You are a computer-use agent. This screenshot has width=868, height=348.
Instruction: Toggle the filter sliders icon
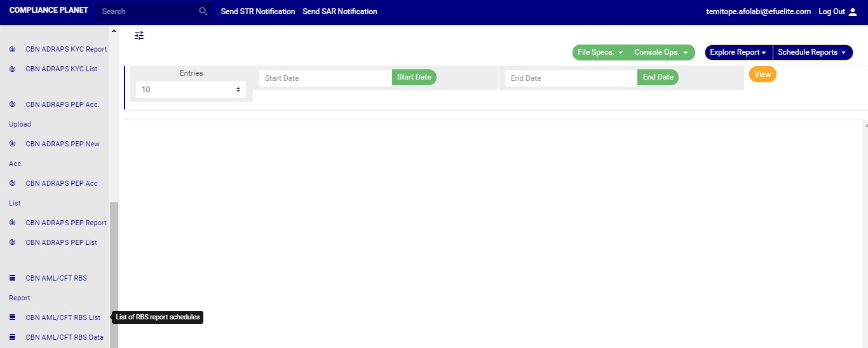(x=139, y=36)
